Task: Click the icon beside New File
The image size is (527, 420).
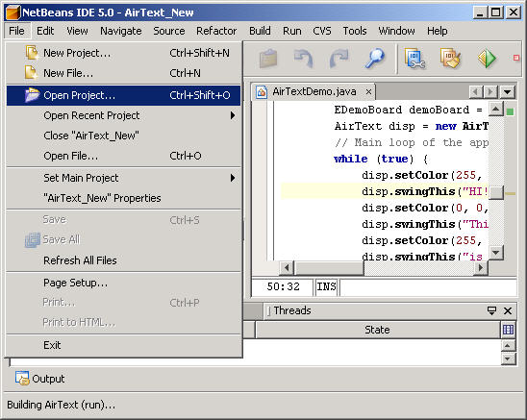Action: click(x=32, y=73)
